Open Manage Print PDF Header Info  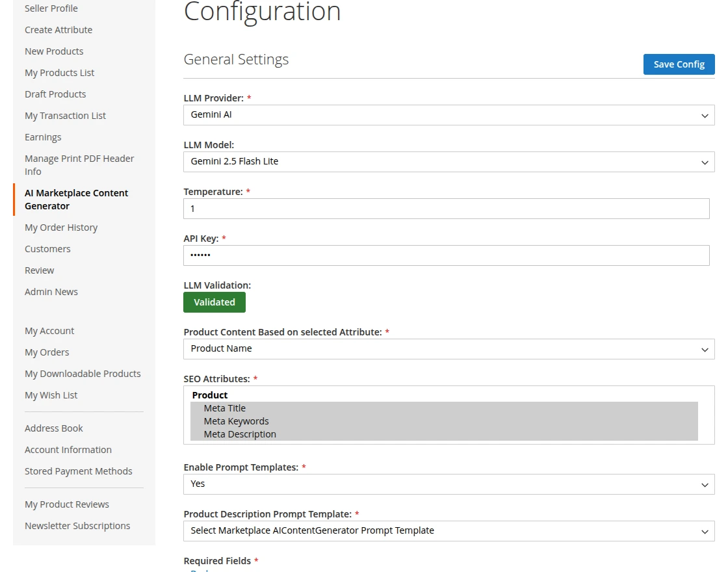[79, 165]
